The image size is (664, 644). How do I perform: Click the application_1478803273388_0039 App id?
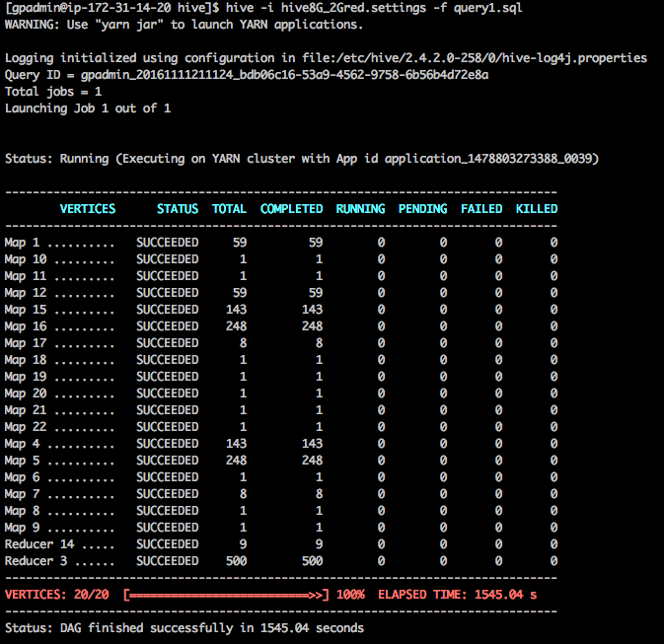coord(487,159)
